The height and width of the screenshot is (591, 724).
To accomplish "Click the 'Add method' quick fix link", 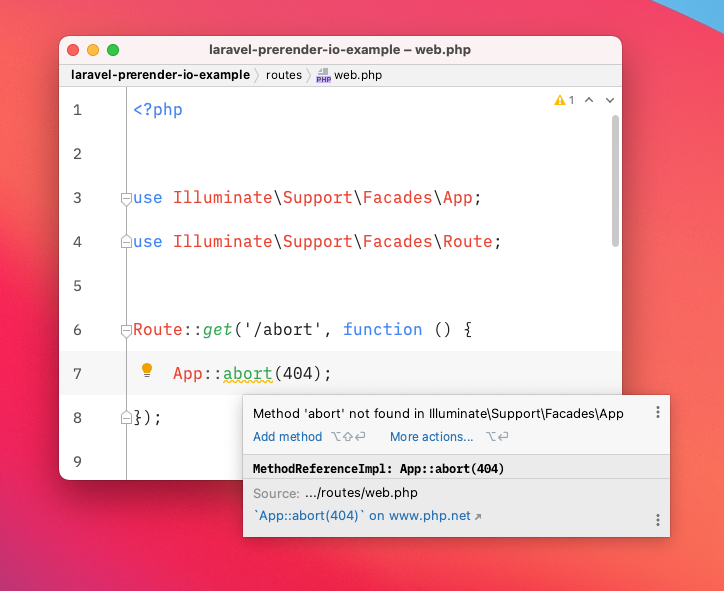I will [287, 437].
